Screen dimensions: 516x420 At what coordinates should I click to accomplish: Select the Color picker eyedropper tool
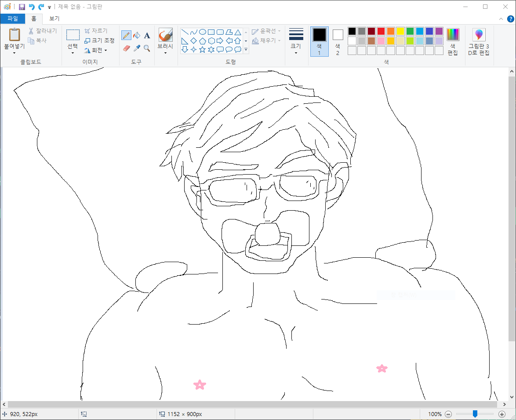[x=137, y=48]
